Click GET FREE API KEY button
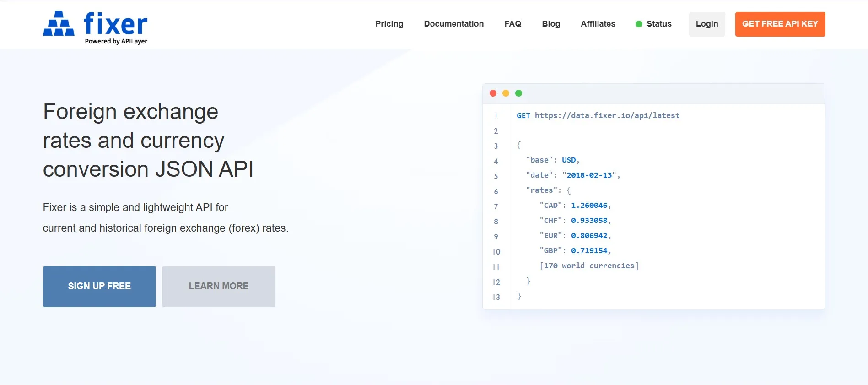Image resolution: width=868 pixels, height=385 pixels. tap(780, 24)
